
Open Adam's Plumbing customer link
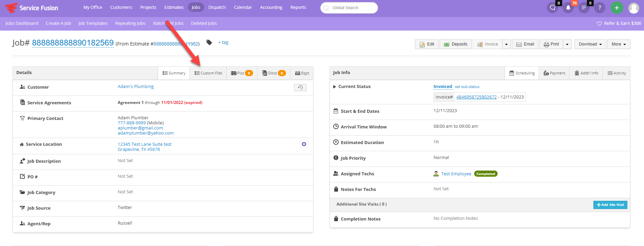click(136, 87)
